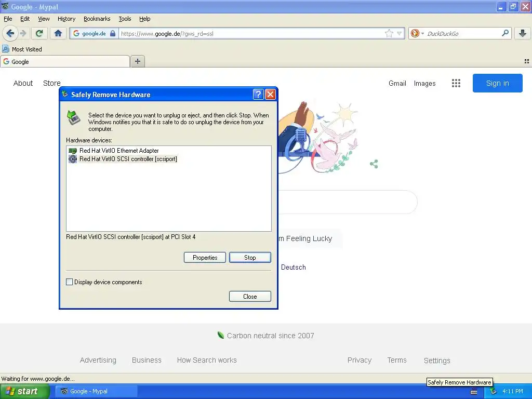This screenshot has width=532, height=399.
Task: Show all tabs list button
Action: pos(527,61)
